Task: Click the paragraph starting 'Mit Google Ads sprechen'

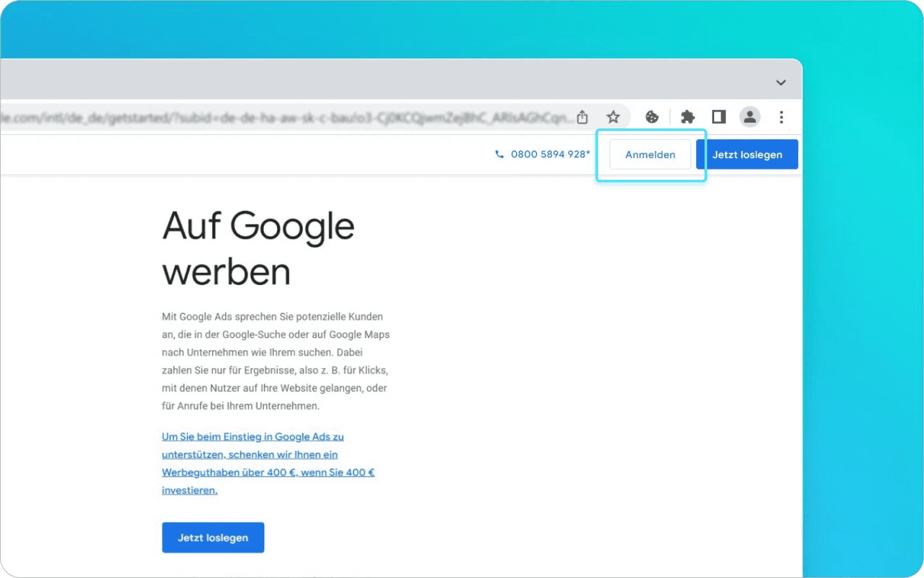Action: 276,361
